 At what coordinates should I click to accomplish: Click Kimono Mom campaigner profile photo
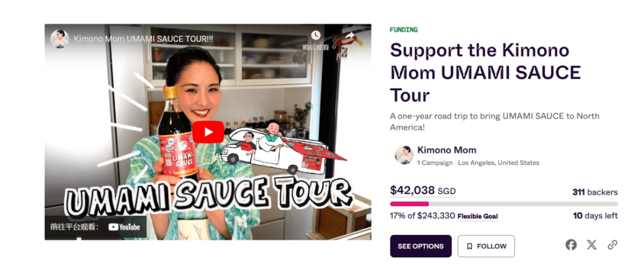pos(404,155)
